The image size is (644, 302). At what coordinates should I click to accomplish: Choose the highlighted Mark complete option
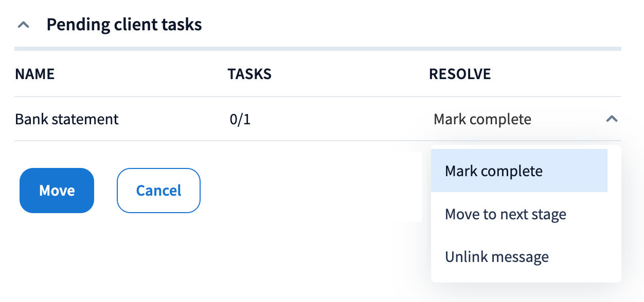[x=518, y=171]
